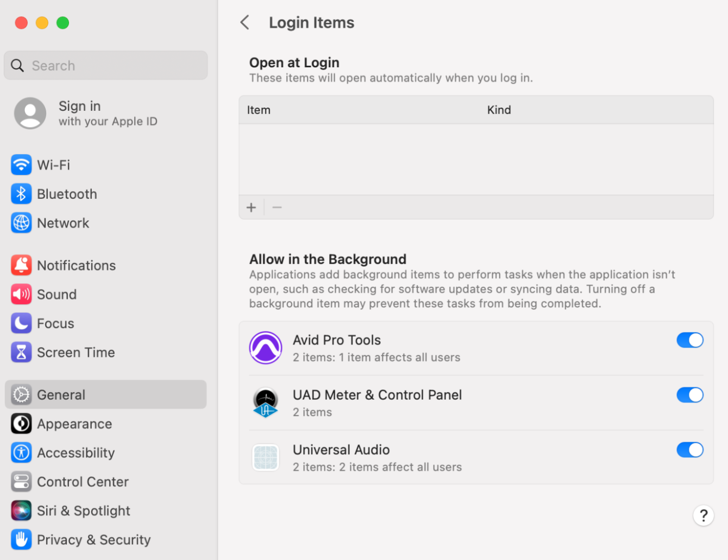The height and width of the screenshot is (560, 728).
Task: Click the Appearance icon in sidebar
Action: [21, 424]
